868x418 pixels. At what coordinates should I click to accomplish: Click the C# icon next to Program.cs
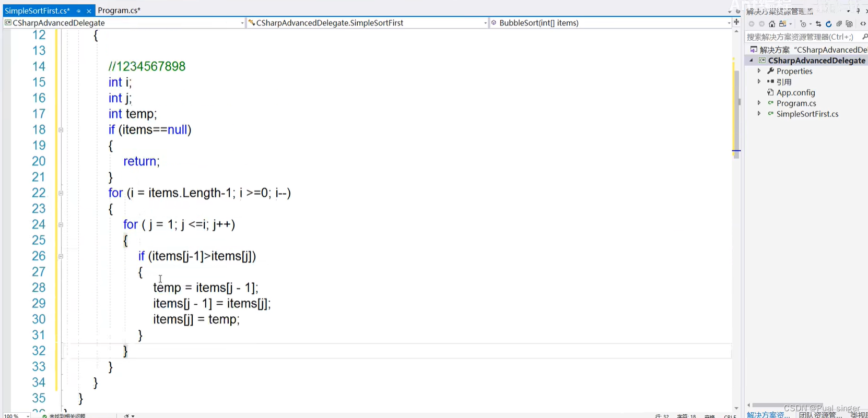pyautogui.click(x=770, y=103)
